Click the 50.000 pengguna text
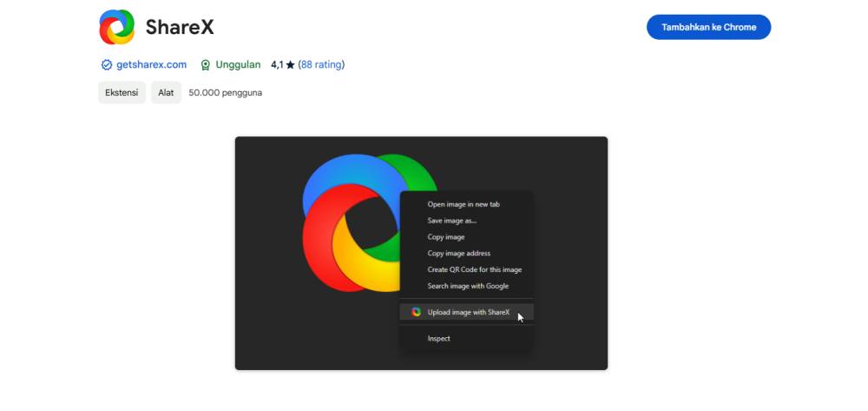Viewport: 868px width, 411px height. [x=226, y=92]
